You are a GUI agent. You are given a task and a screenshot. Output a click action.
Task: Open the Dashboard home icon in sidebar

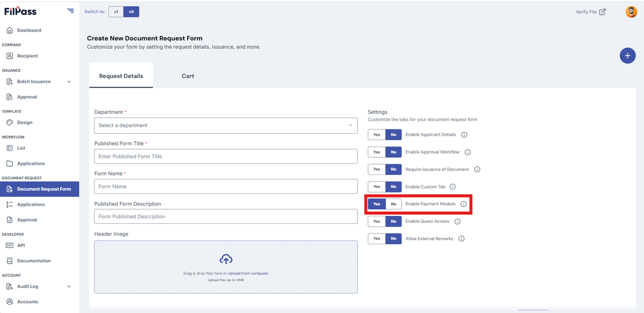[9, 30]
